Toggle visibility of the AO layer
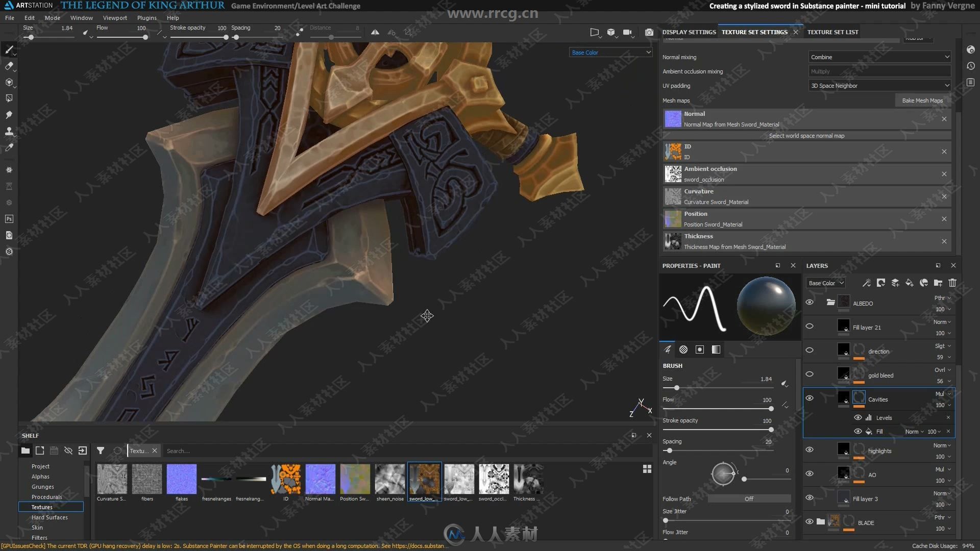Screen dimensions: 980x551 pos(810,472)
